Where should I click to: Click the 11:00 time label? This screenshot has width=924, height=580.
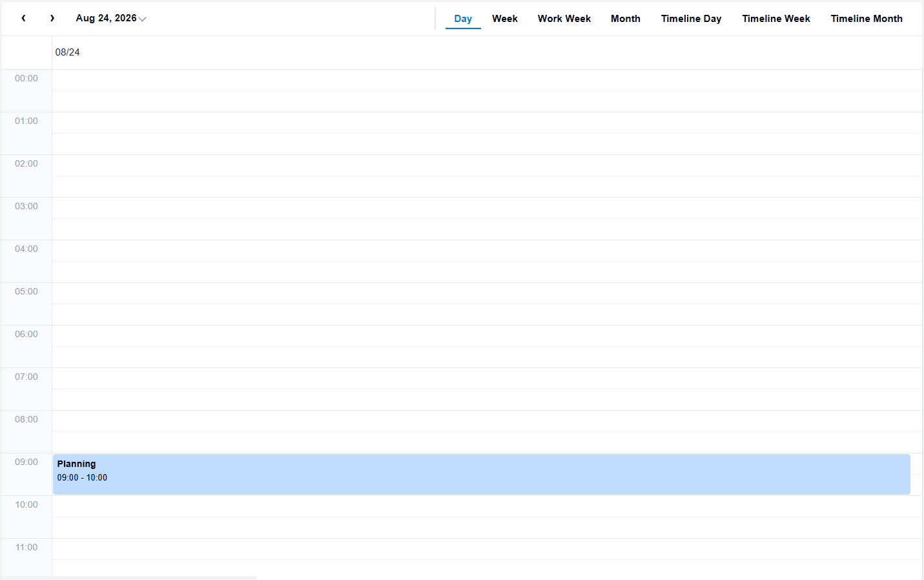click(26, 547)
